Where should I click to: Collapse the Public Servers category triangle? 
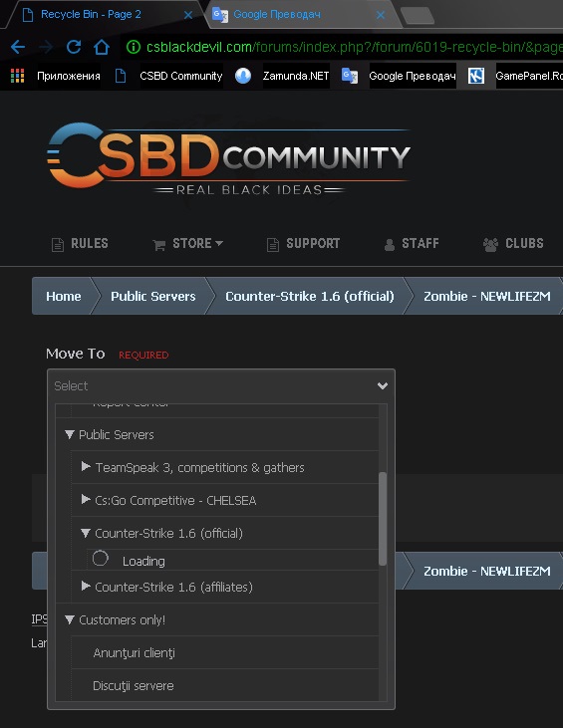click(69, 434)
